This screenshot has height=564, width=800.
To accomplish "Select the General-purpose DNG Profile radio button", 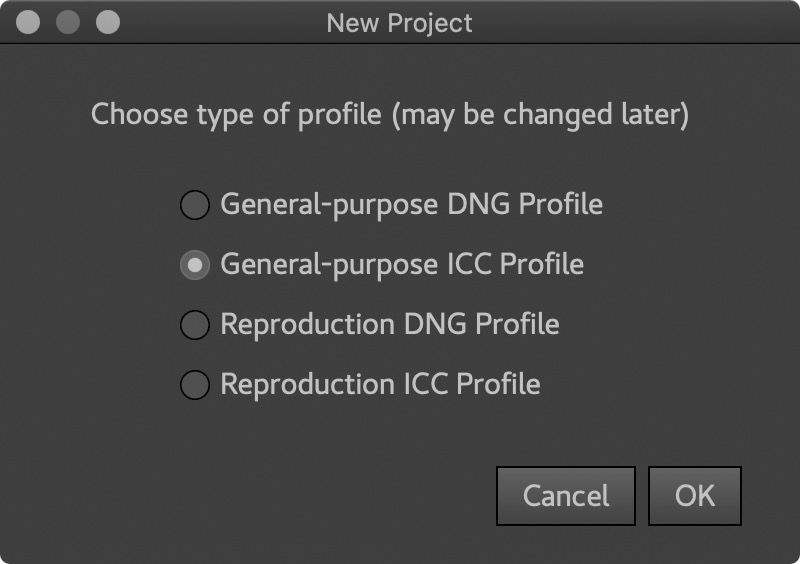I will click(x=194, y=205).
